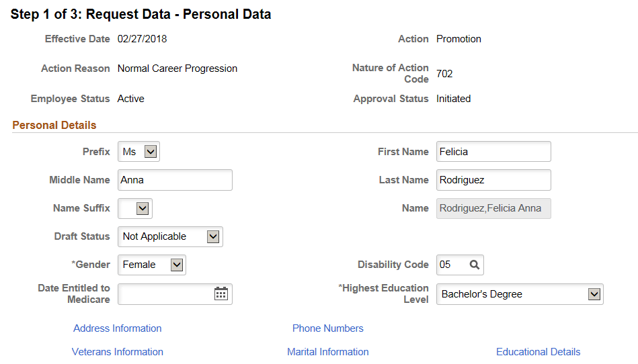Click the Step 1 of 3 page title

(141, 14)
